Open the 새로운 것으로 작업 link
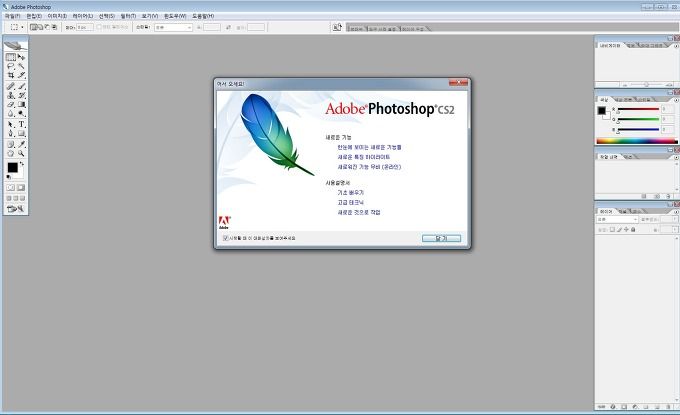 [359, 212]
